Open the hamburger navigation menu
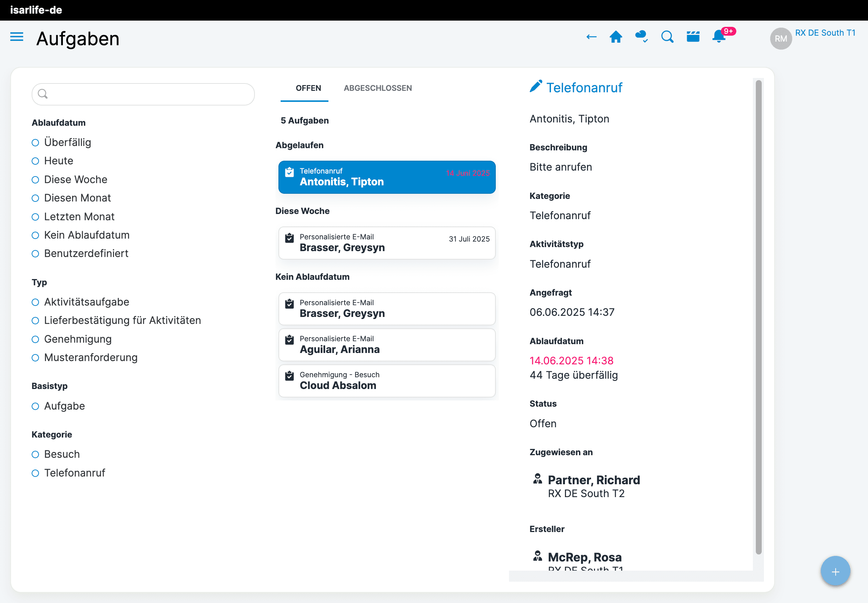This screenshot has height=603, width=868. [17, 37]
